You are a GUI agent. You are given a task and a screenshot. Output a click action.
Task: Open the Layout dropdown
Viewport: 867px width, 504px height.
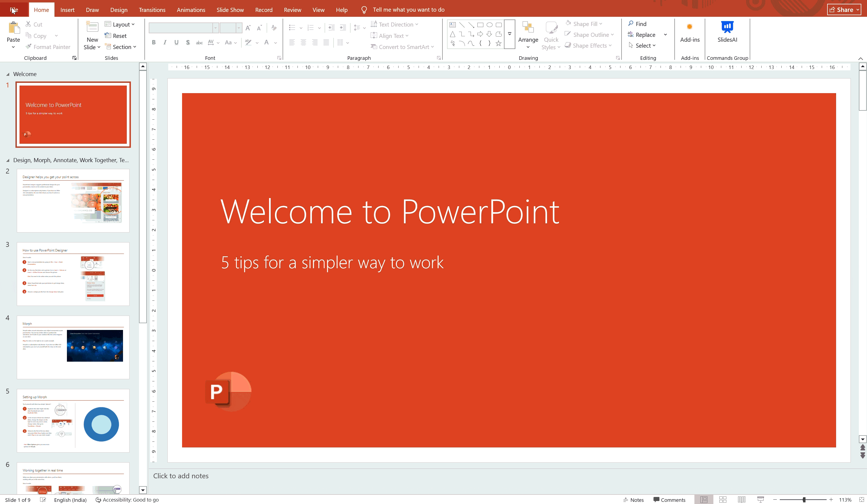[x=120, y=24]
